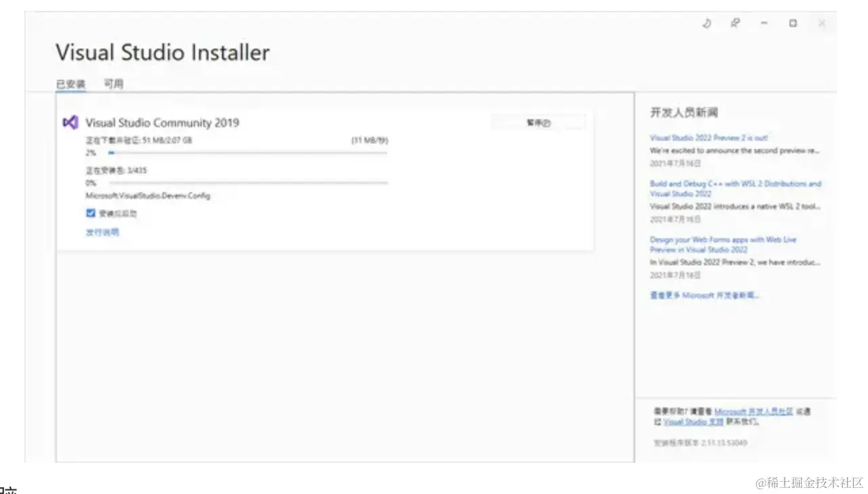Uncheck the 安装后启动 checkbox
Image resolution: width=868 pixels, height=494 pixels.
point(90,212)
